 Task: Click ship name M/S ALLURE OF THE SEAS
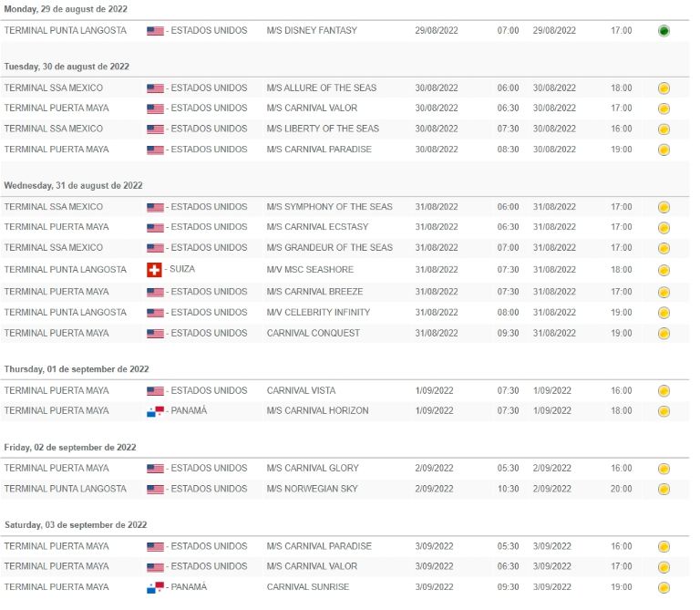coord(322,88)
